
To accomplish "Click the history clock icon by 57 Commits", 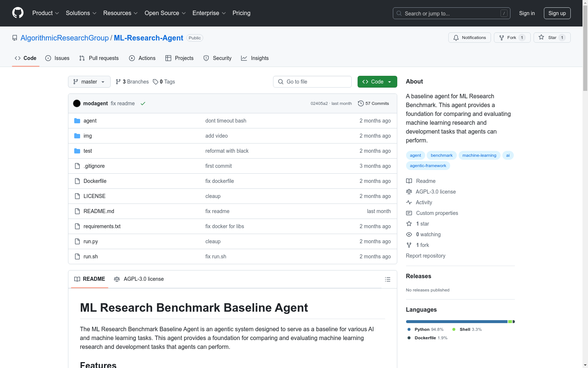I will 361,103.
